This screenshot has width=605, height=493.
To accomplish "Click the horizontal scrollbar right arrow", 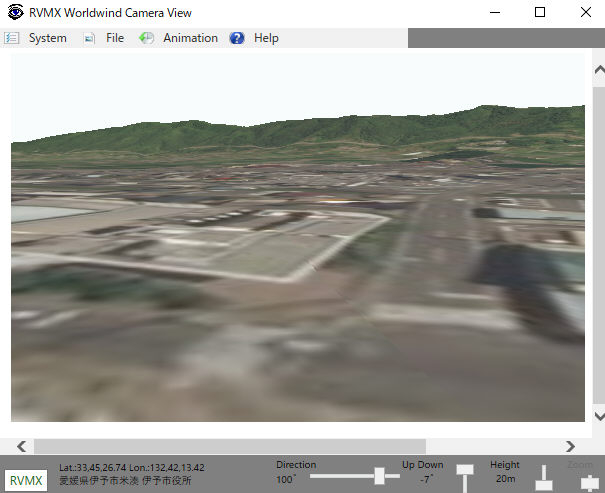I will [570, 446].
